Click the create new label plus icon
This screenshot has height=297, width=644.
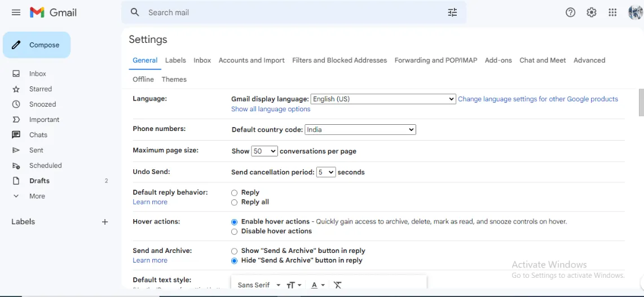click(x=105, y=222)
